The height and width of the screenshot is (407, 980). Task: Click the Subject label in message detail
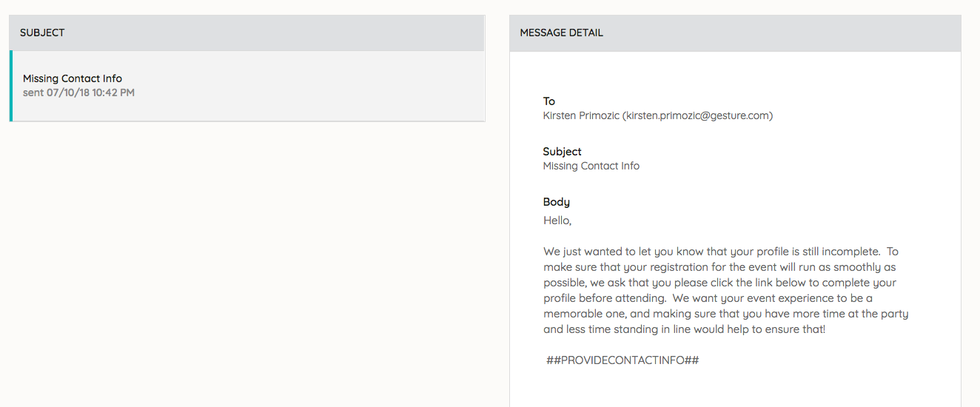click(x=562, y=152)
